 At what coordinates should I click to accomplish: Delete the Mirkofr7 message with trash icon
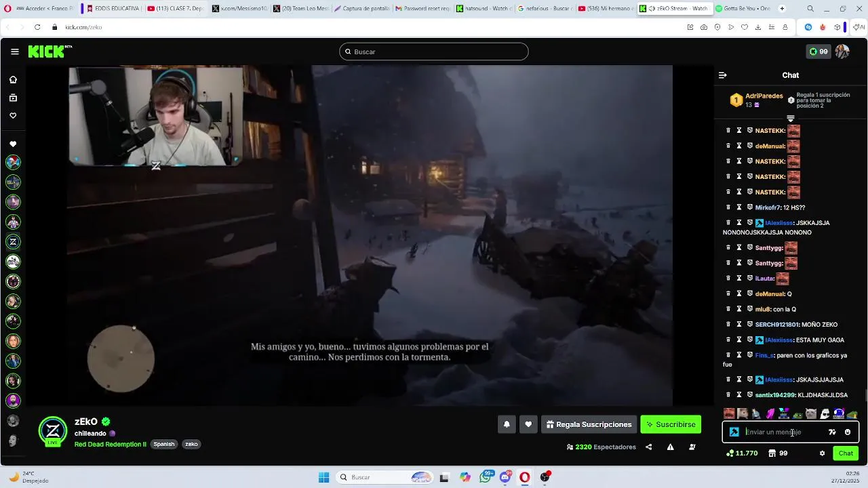point(728,207)
